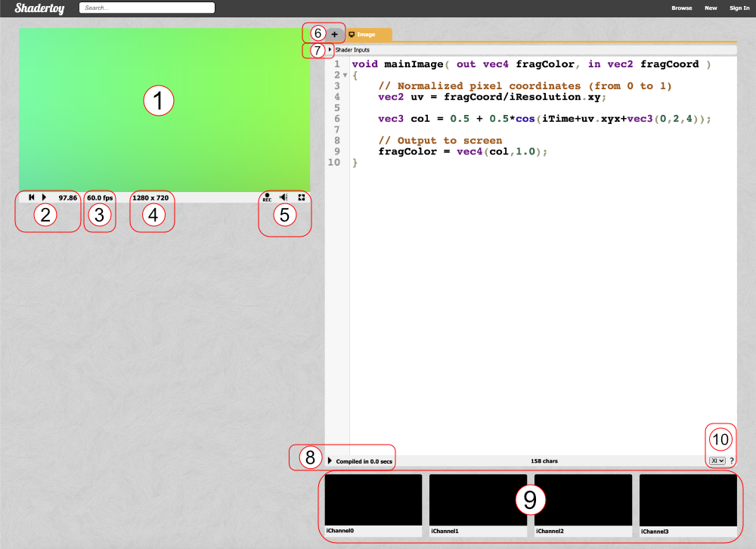Create a New shader
Image resolution: width=756 pixels, height=549 pixels.
pos(711,8)
